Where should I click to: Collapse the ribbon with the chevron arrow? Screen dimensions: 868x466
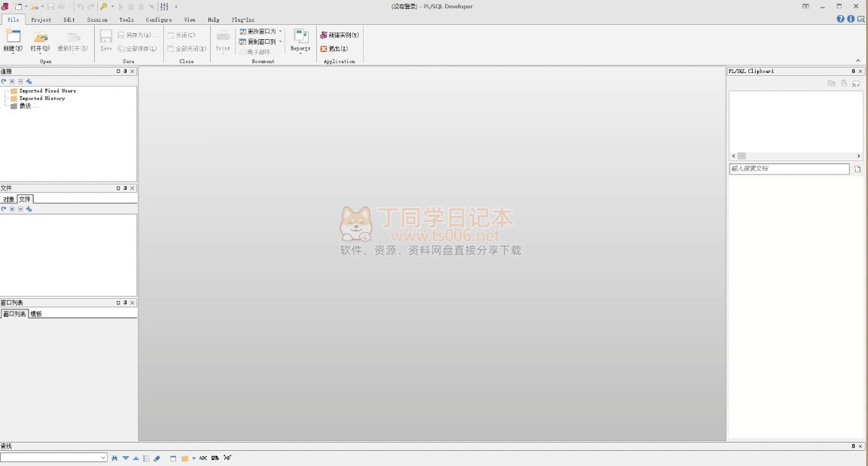(x=858, y=60)
